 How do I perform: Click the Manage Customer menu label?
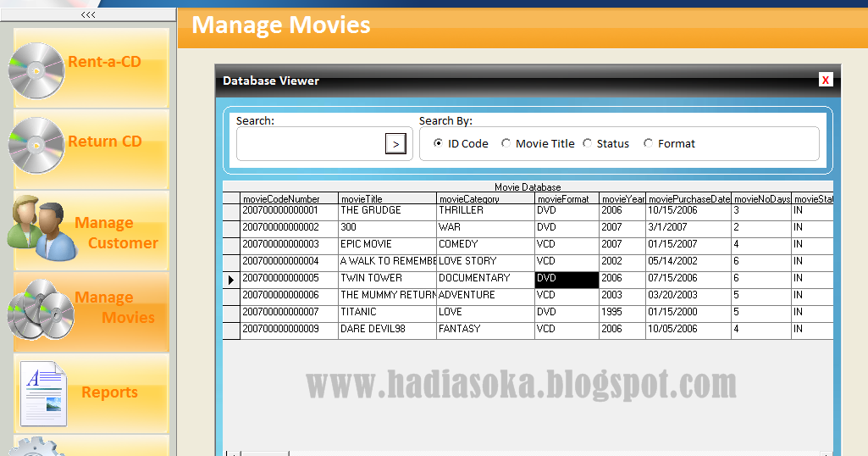(x=116, y=233)
